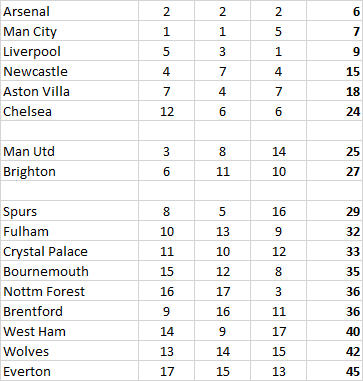Select Brighton's cell showing 11

[222, 171]
